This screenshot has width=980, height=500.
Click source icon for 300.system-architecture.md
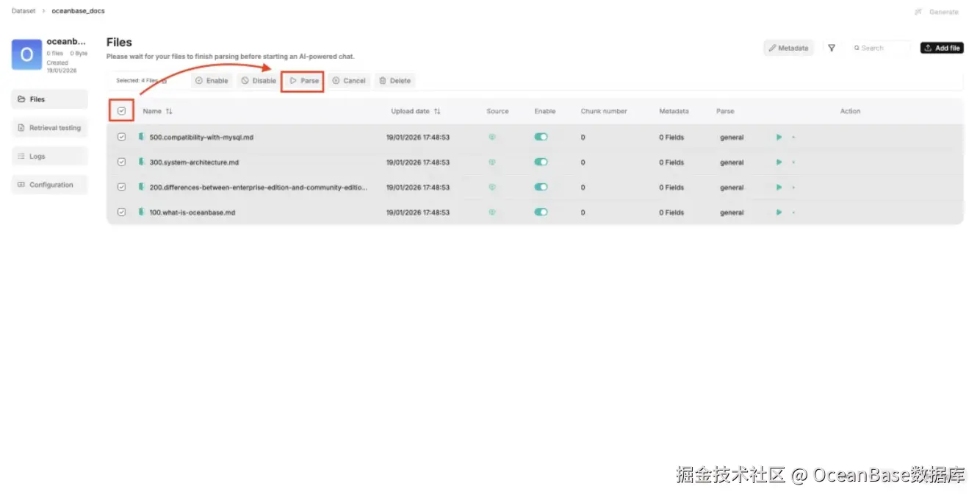coord(492,162)
